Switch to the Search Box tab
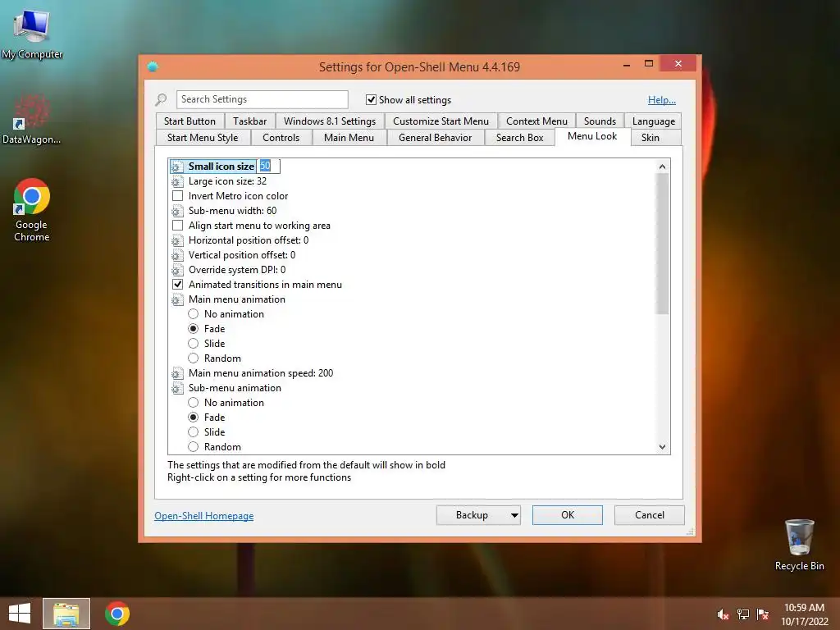 519,138
